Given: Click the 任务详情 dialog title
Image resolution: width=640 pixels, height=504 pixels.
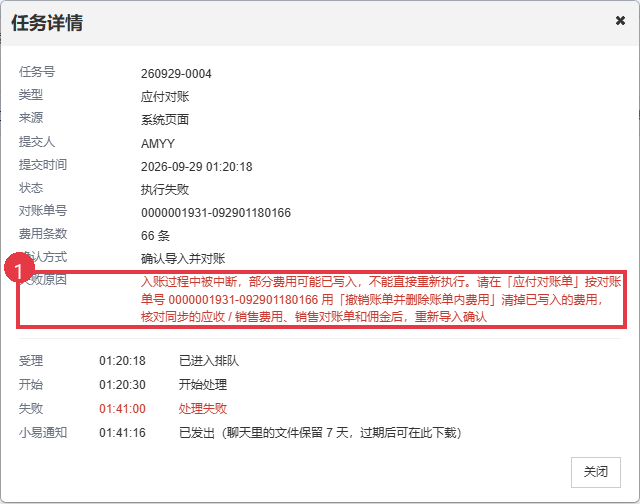Looking at the screenshot, I should [x=47, y=22].
